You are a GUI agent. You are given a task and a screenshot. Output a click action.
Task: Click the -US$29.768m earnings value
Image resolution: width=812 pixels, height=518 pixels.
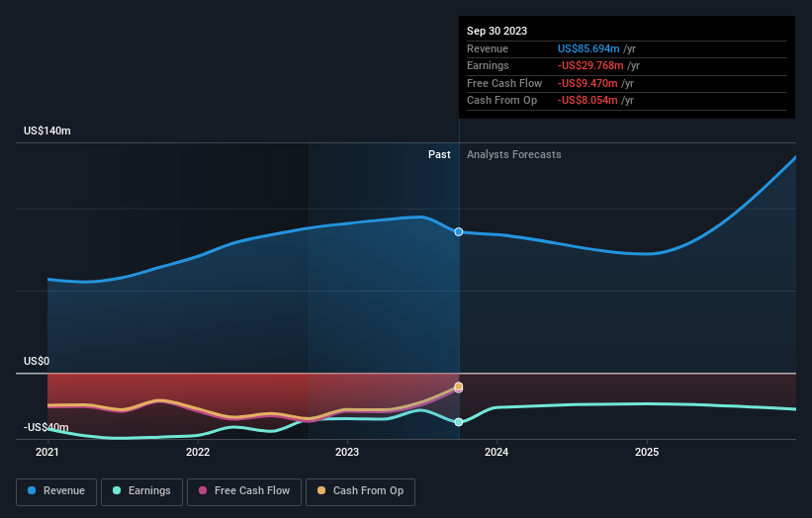590,65
